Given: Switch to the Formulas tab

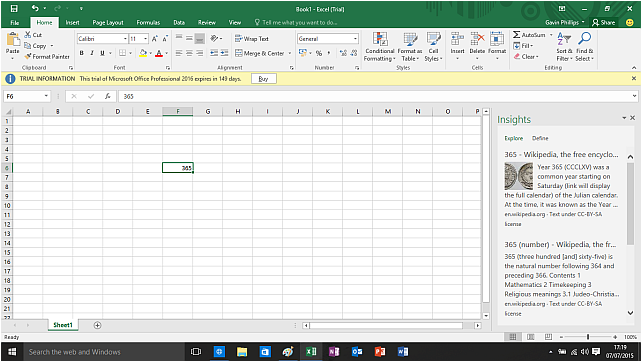Looking at the screenshot, I should (148, 22).
